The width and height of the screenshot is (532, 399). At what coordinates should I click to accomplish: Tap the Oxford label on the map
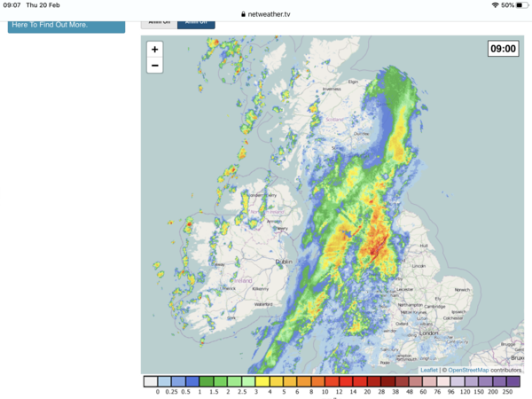[402, 324]
